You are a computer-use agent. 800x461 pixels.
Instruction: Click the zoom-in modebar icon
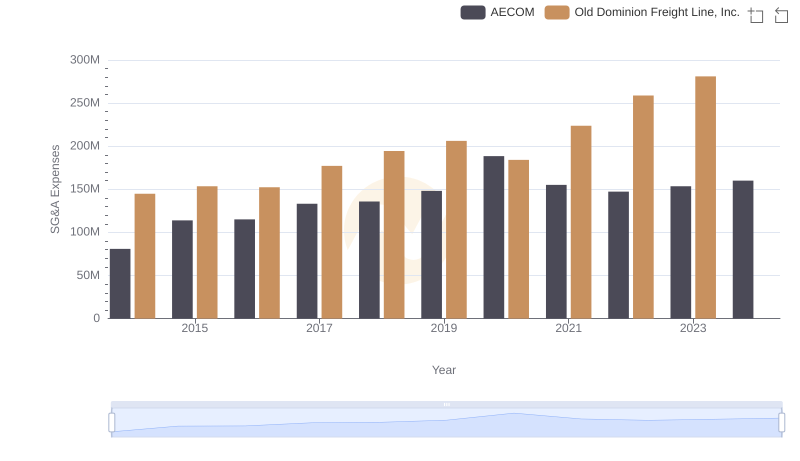coord(756,15)
